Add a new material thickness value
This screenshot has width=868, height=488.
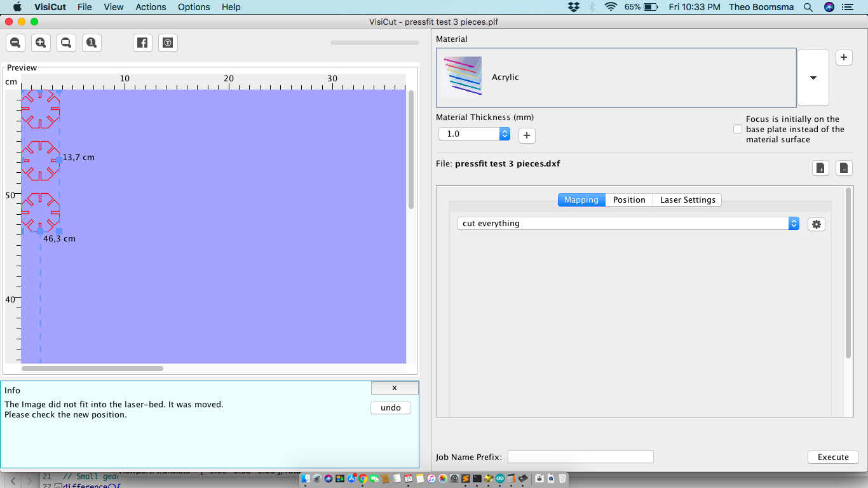coord(526,135)
